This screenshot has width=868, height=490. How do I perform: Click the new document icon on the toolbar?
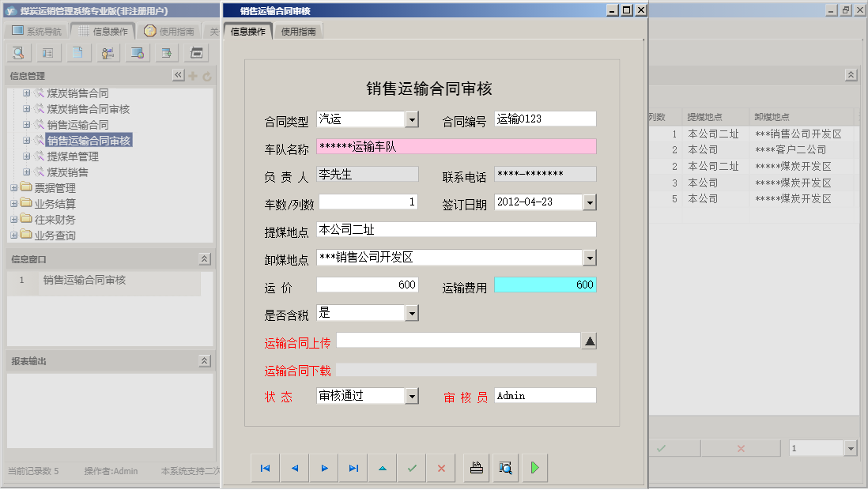pyautogui.click(x=77, y=52)
